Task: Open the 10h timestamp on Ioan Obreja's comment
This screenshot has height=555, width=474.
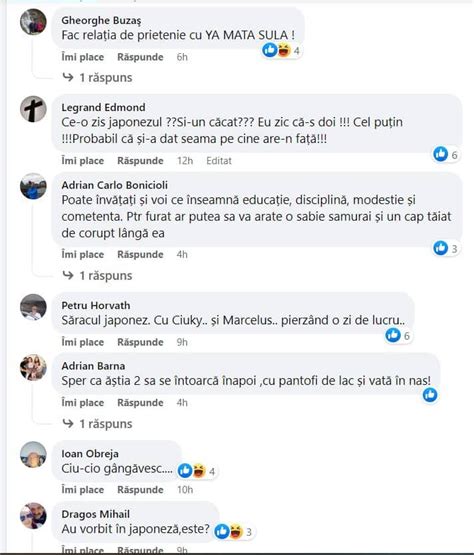Action: (185, 490)
